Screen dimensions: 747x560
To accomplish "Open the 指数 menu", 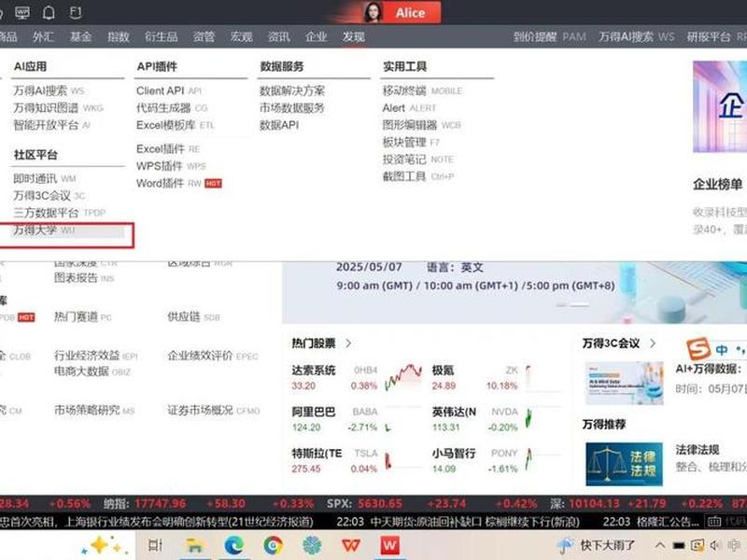I will (x=119, y=36).
